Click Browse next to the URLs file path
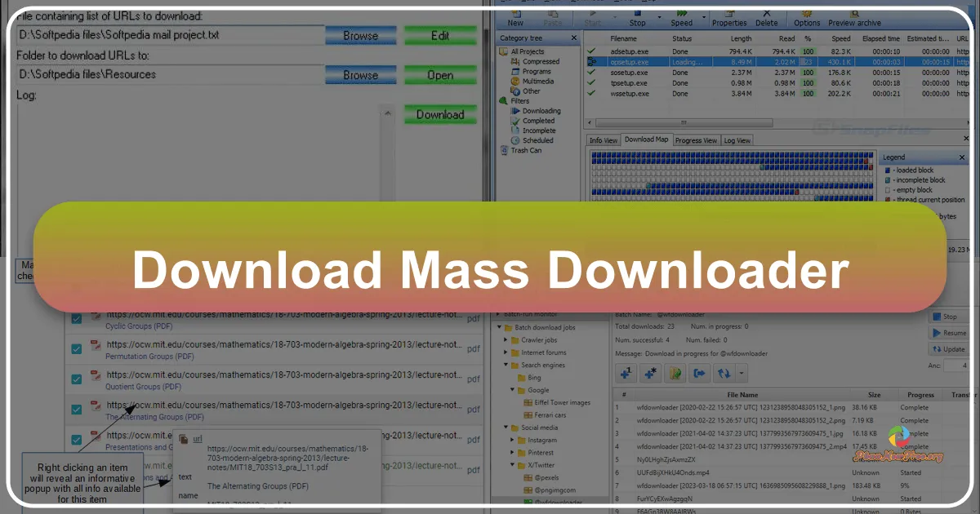This screenshot has height=514, width=980. click(x=359, y=34)
